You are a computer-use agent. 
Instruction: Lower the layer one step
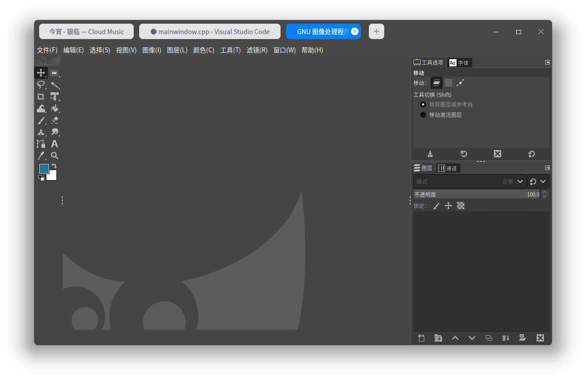(472, 338)
